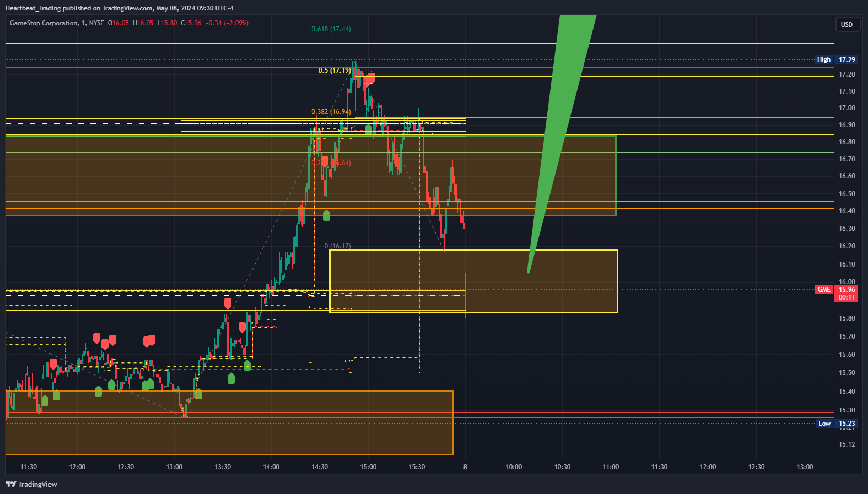Click the 16.20 price axis label

point(847,246)
